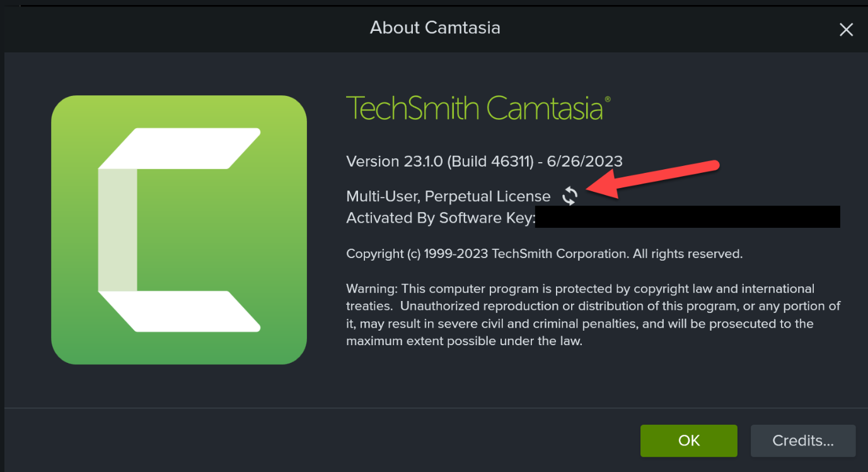Screen dimensions: 868x472
Task: Open the Credits dialog
Action: (802, 440)
